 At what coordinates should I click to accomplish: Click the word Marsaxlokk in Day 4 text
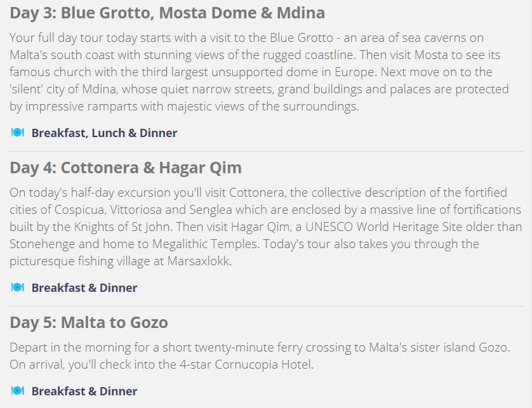coord(198,261)
